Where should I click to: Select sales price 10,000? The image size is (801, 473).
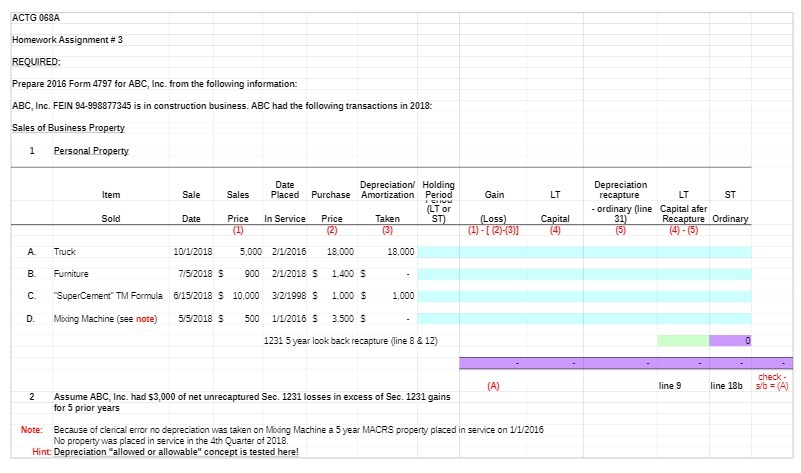tap(246, 296)
